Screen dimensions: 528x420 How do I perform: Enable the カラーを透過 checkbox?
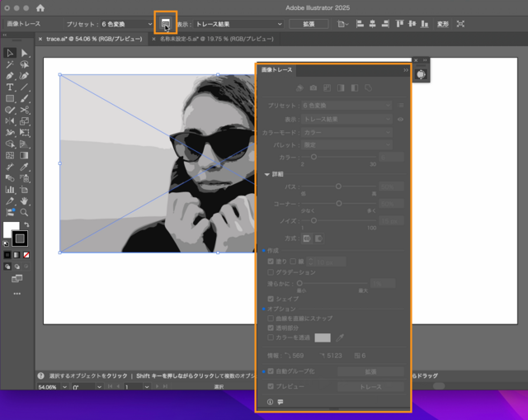pyautogui.click(x=271, y=337)
